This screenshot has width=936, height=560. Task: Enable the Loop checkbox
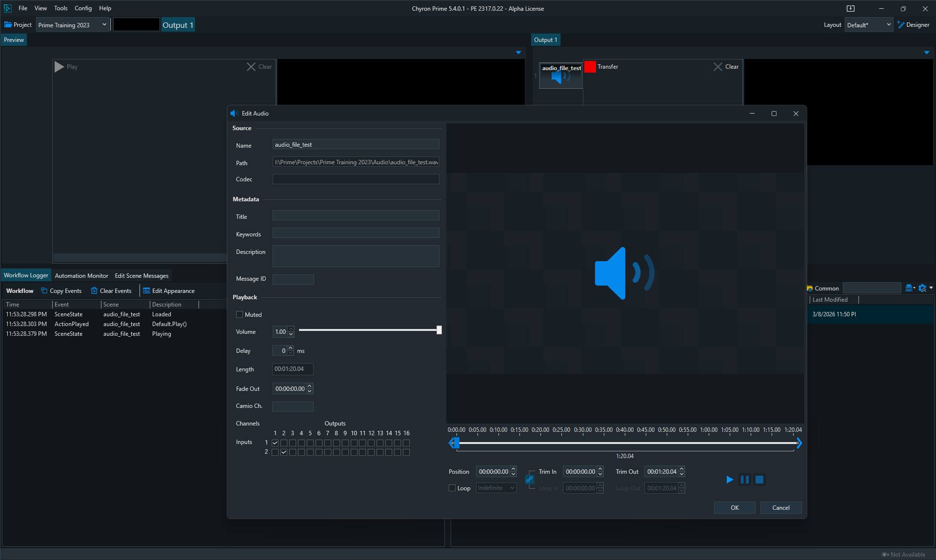pos(452,488)
